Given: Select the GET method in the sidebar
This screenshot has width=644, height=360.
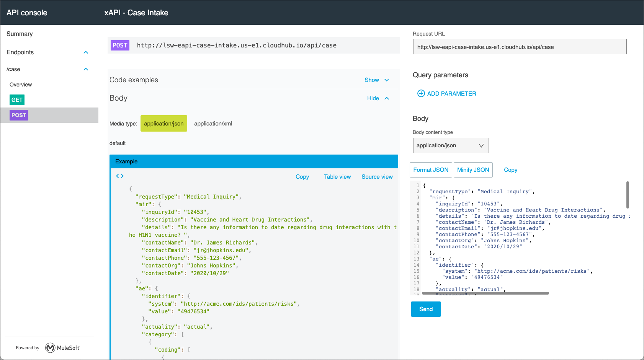Looking at the screenshot, I should 17,100.
